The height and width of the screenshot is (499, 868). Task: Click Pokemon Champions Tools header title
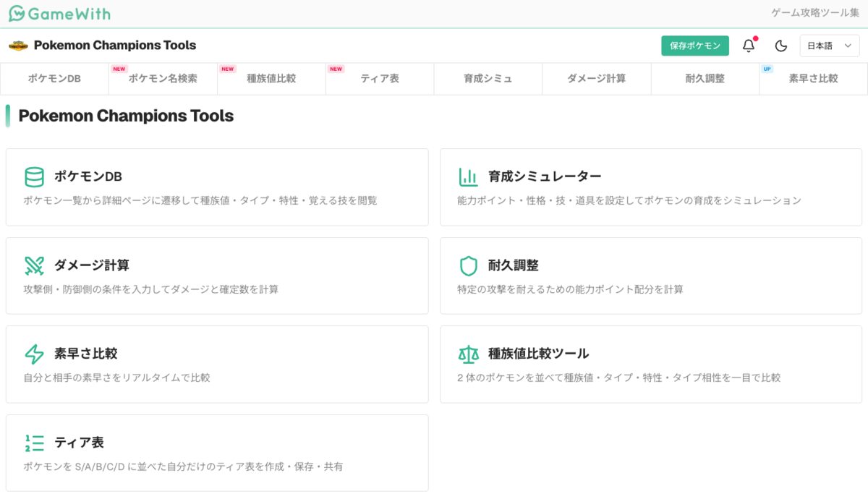tap(115, 46)
